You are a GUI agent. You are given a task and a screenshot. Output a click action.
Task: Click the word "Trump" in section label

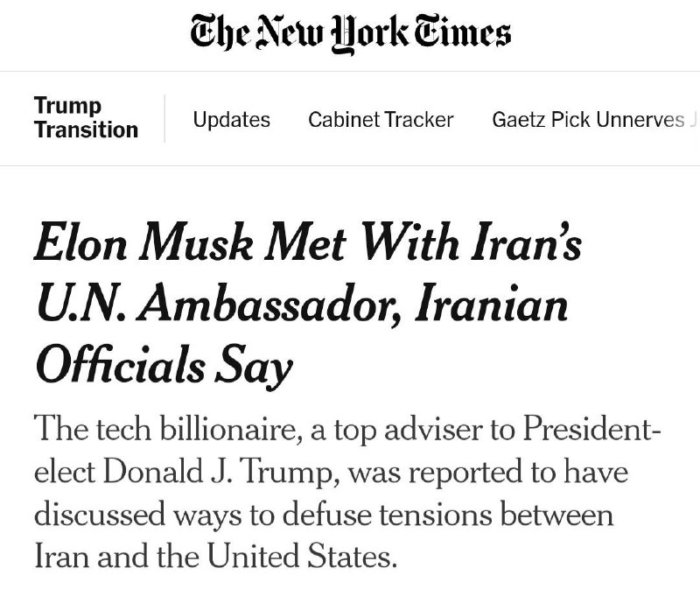(67, 107)
